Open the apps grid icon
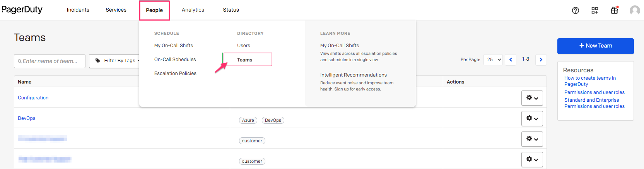644x169 pixels. pos(594,10)
